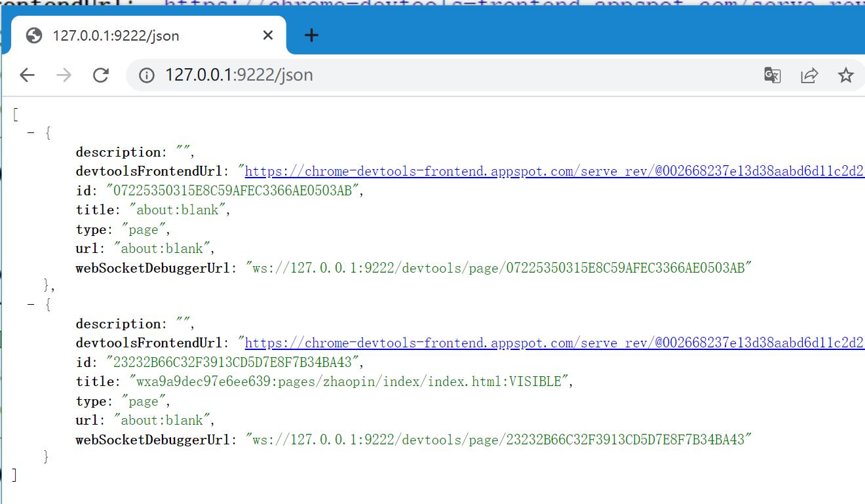865x504 pixels.
Task: Click the first description key label
Action: point(118,152)
